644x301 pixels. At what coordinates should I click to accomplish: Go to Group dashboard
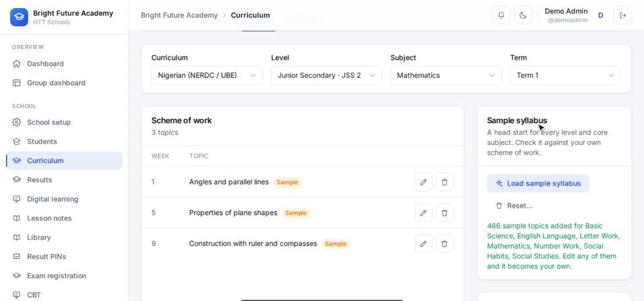[x=64, y=83]
